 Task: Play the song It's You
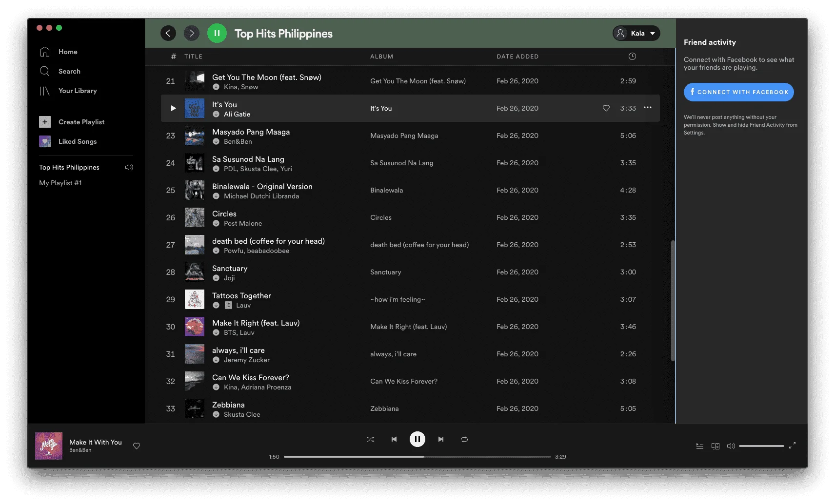click(173, 108)
